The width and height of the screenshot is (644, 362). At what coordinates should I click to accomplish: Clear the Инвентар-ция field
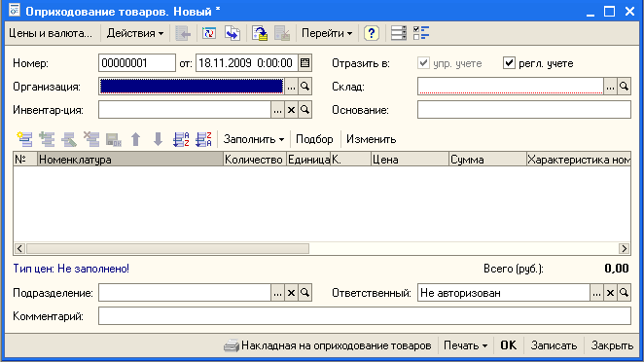pos(291,110)
